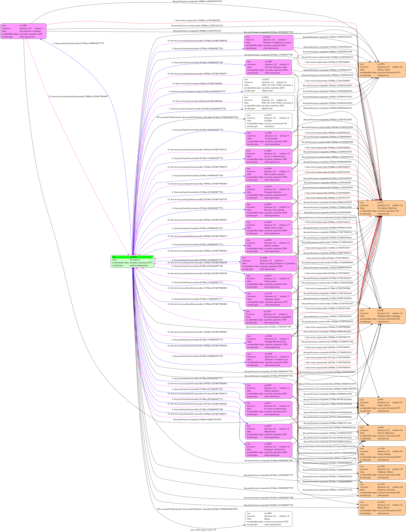This screenshot has width=406, height=532.
Task: Select node oi:1089 at top left
Action: click(23, 31)
